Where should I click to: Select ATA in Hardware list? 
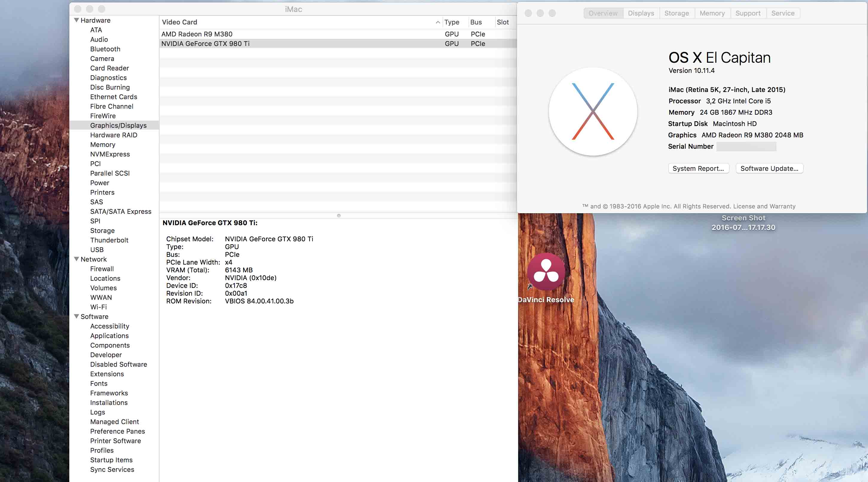tap(96, 30)
